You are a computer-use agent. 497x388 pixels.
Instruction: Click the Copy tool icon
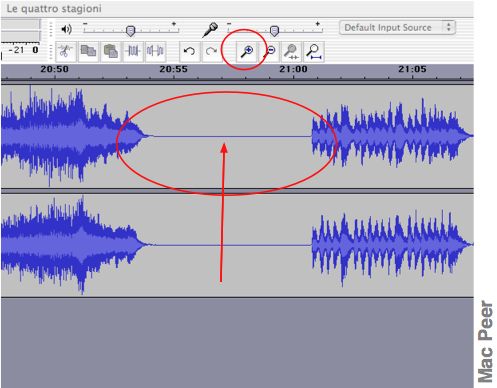point(88,51)
